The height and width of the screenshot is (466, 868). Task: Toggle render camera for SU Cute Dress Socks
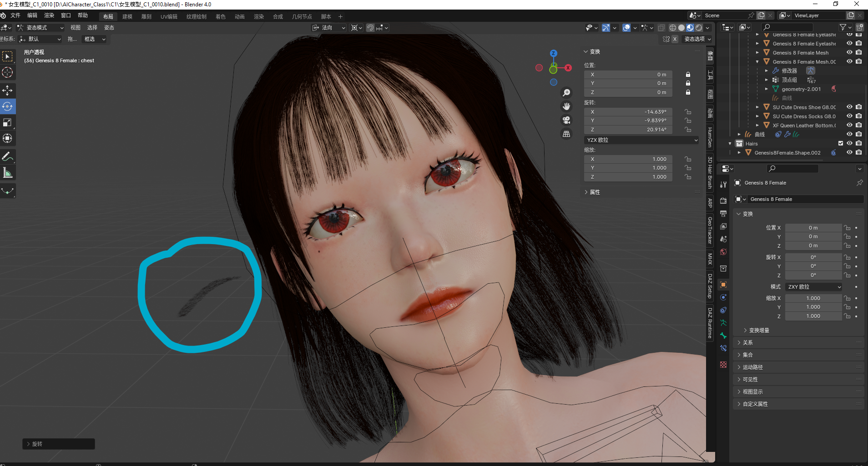coord(858,116)
